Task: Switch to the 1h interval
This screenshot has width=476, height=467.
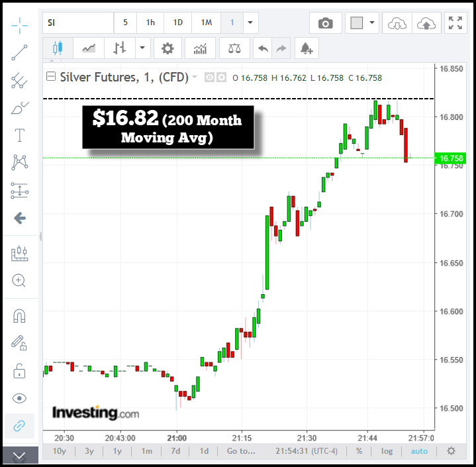Action: point(150,23)
